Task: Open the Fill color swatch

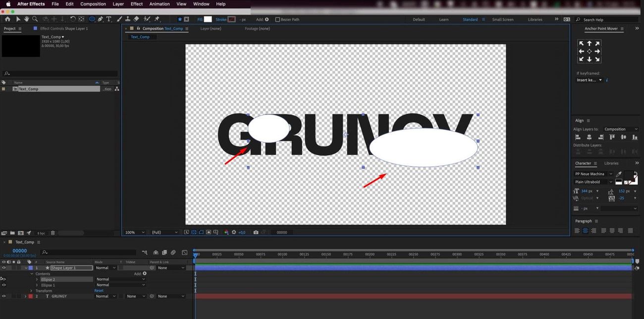Action: click(x=208, y=19)
